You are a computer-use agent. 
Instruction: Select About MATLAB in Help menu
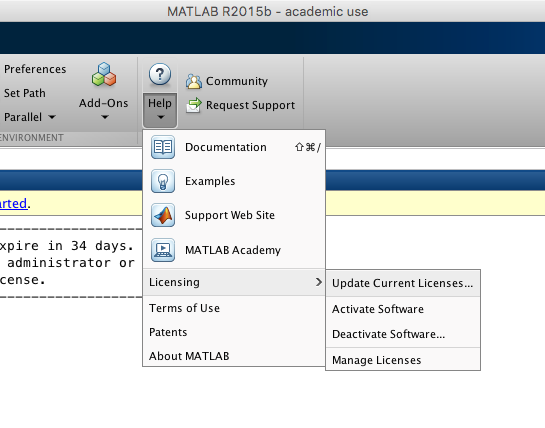[x=234, y=356]
